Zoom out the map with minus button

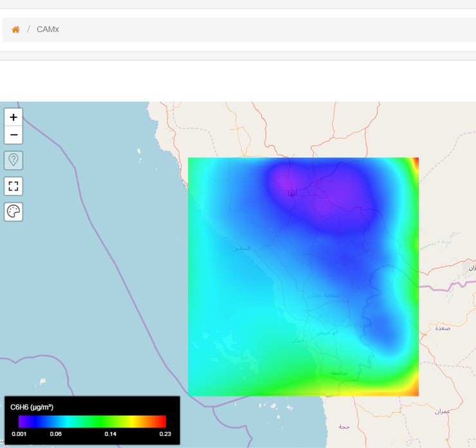[14, 135]
